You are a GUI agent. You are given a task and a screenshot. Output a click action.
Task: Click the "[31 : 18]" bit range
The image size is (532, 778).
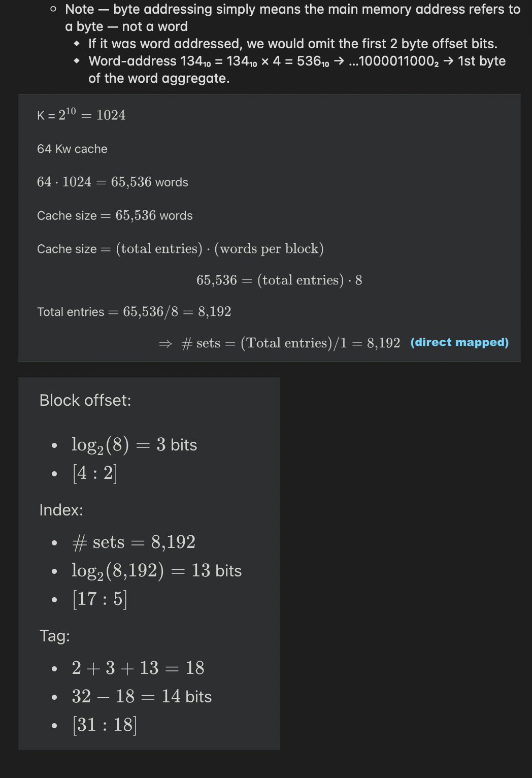[105, 725]
